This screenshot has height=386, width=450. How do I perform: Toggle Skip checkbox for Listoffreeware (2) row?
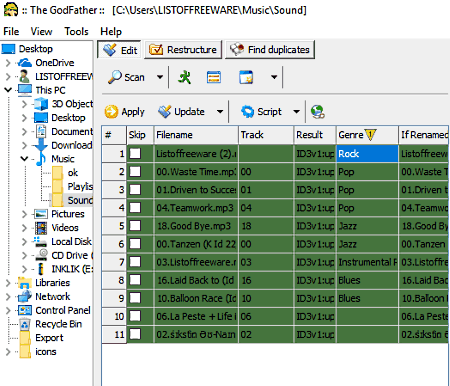point(135,153)
